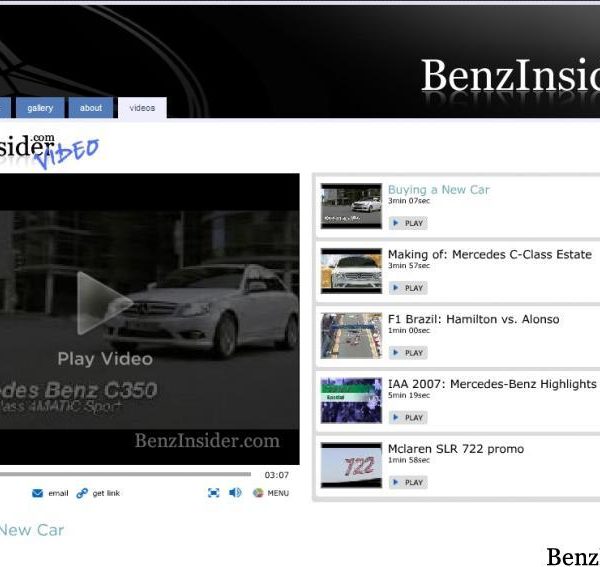Select the IAA 2007 highlights thumbnail

click(351, 400)
